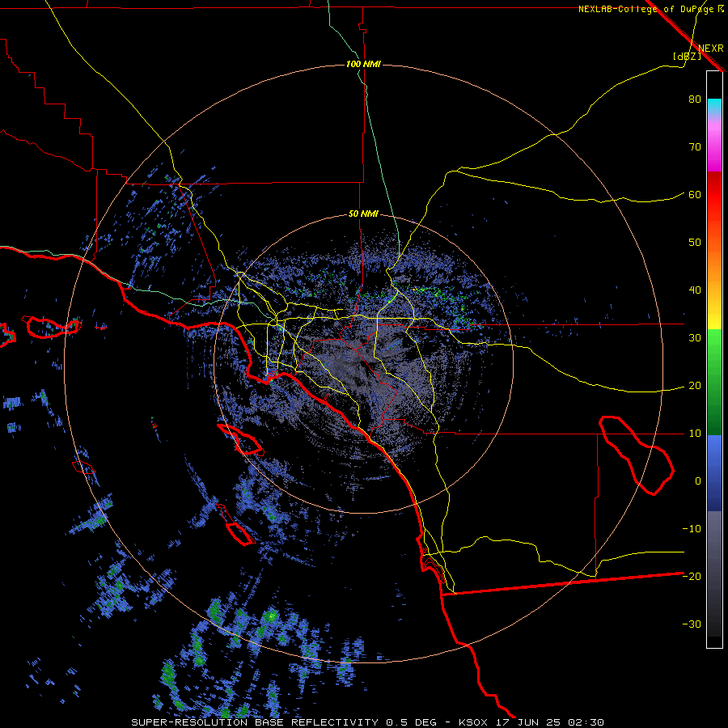Pick the blue segment of the reflectivity color bar
This screenshot has height=728, width=728.
point(714,472)
